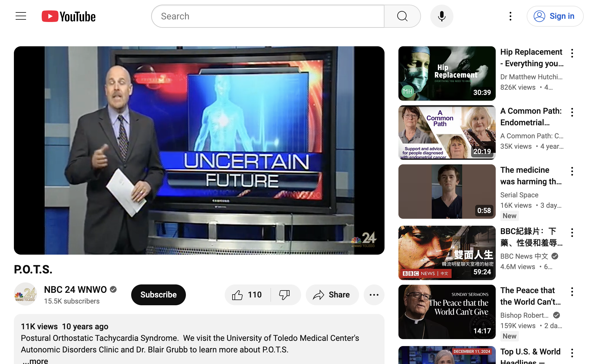
Task: Open The medicine was harming thumbnail
Action: coord(447,192)
